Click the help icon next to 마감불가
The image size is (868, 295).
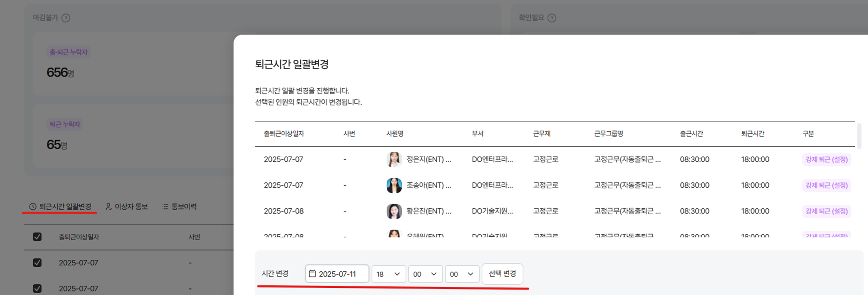tap(66, 18)
